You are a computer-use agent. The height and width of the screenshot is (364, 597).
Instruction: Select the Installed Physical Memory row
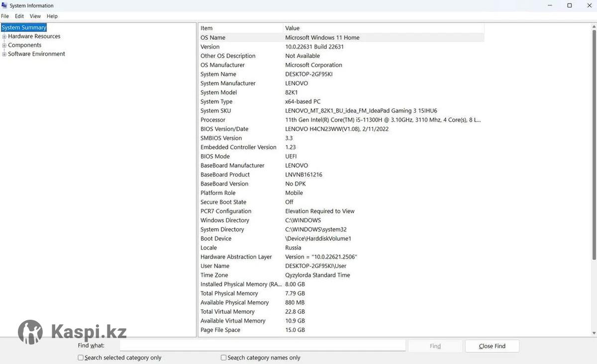tap(341, 284)
